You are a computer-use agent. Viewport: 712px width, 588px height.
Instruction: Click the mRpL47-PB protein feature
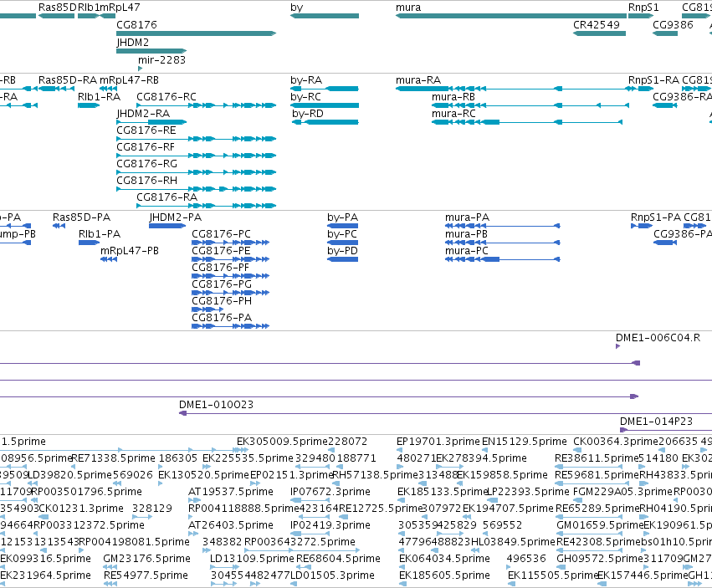[109, 259]
